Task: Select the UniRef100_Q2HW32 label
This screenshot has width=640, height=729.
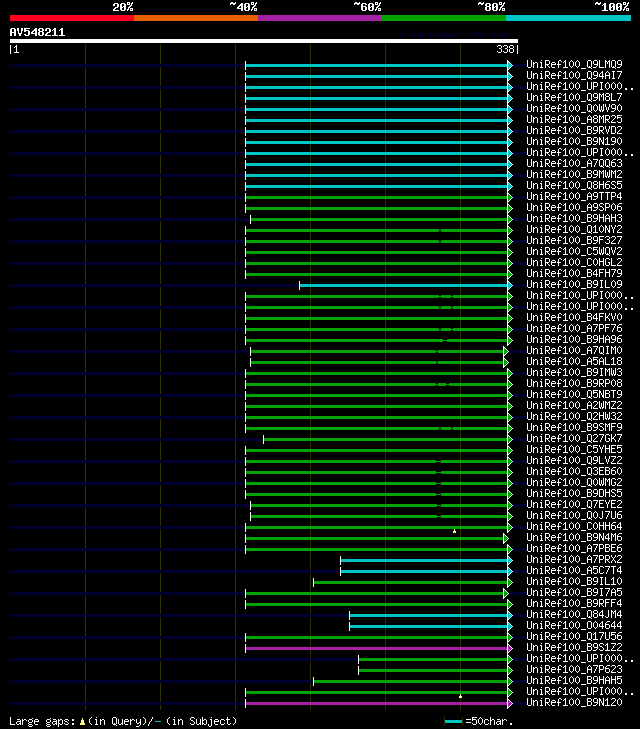Action: [574, 417]
